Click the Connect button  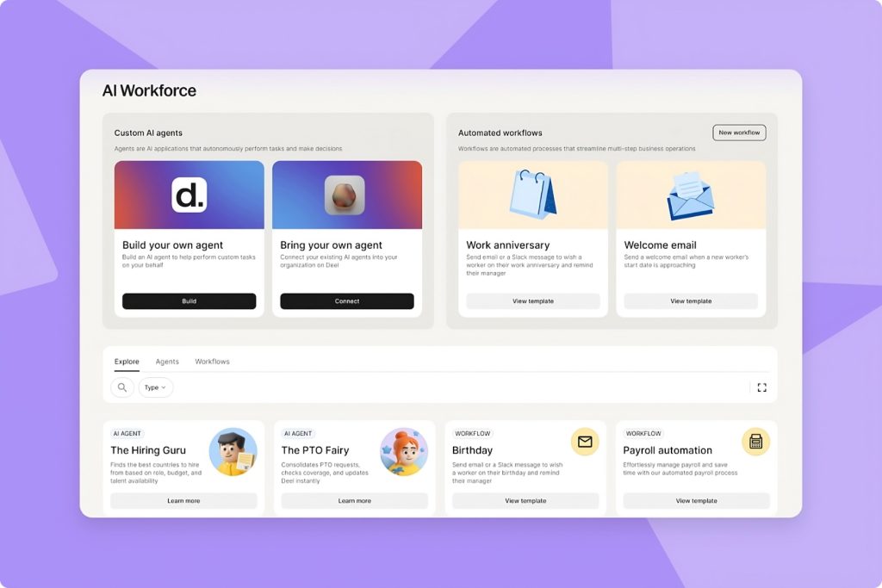click(x=347, y=301)
